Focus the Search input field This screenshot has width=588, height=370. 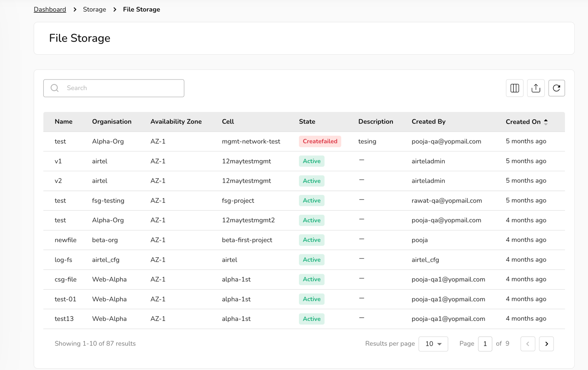point(121,88)
